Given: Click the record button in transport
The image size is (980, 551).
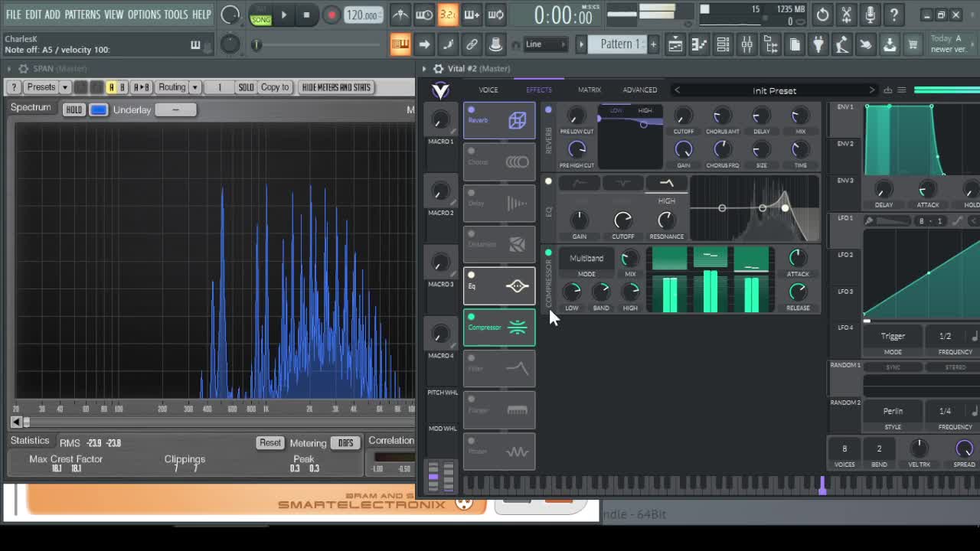Looking at the screenshot, I should click(331, 15).
